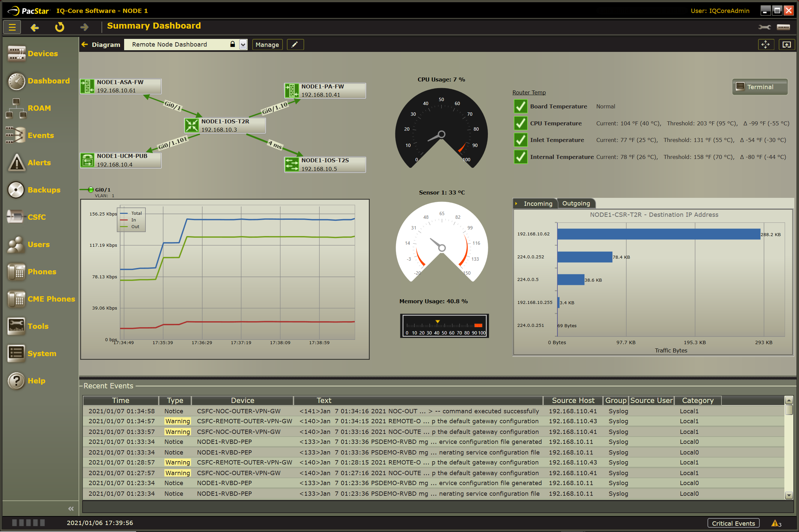This screenshot has width=799, height=532.
Task: Switch to the Outgoing traffic tab
Action: tap(576, 203)
